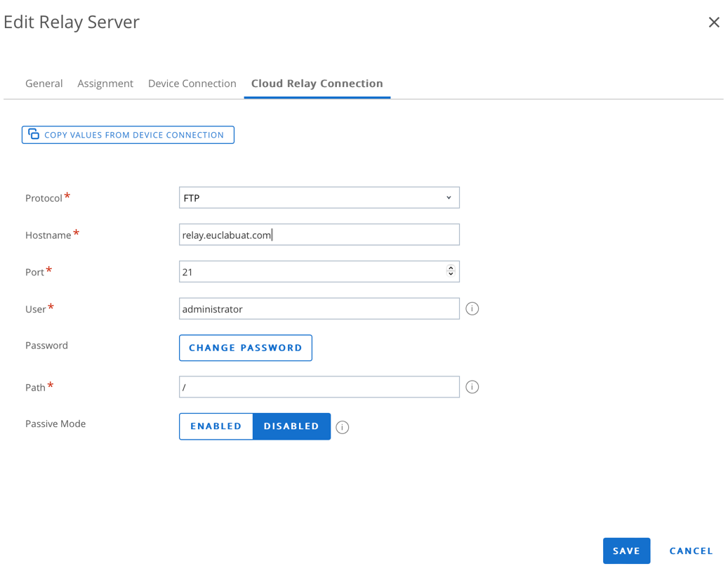Click Change Password button
Screen dimensions: 728x571
point(245,348)
